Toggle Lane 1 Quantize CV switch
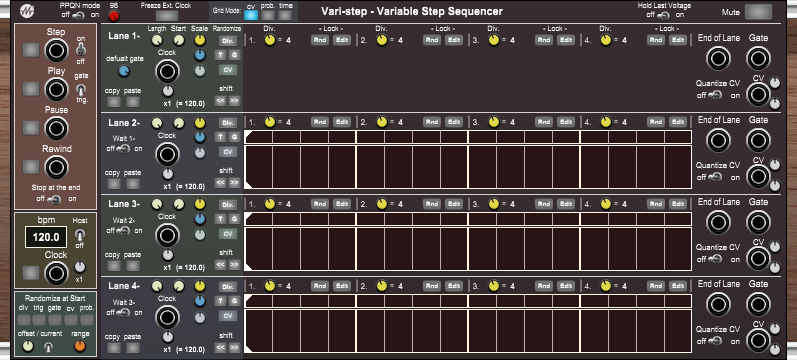 (715, 95)
